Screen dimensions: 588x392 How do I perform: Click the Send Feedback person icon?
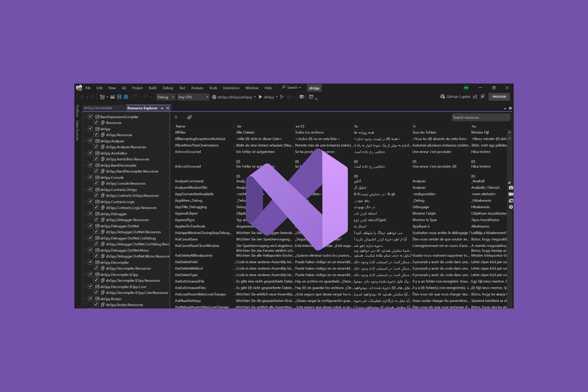point(483,97)
